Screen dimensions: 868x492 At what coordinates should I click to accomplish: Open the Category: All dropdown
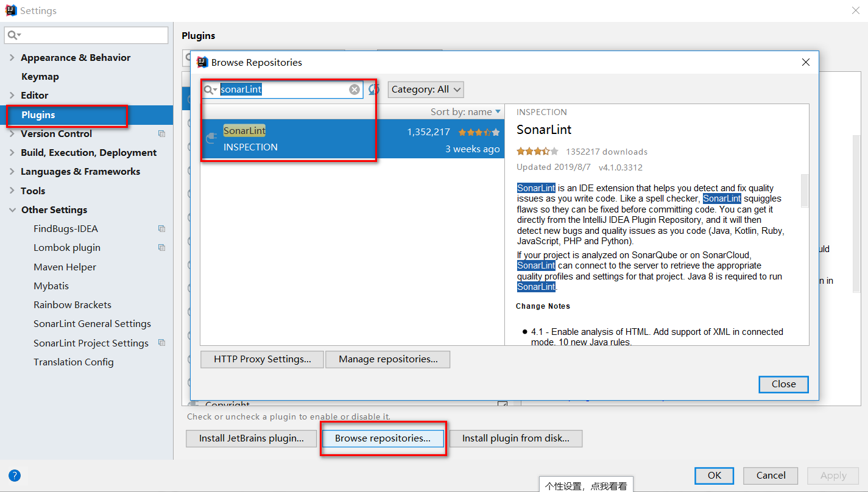[x=426, y=90]
